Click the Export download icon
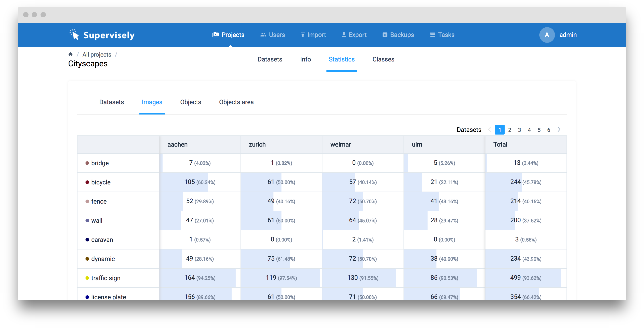 pos(344,35)
